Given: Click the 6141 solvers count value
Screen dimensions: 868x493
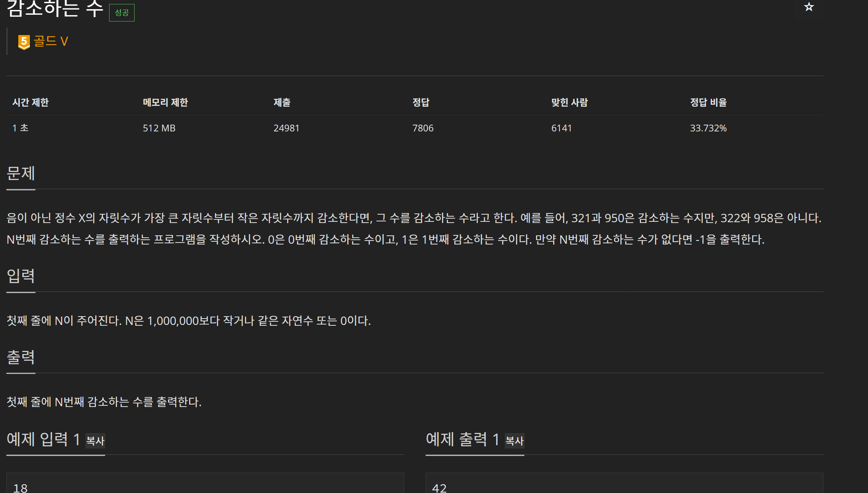Looking at the screenshot, I should point(561,128).
